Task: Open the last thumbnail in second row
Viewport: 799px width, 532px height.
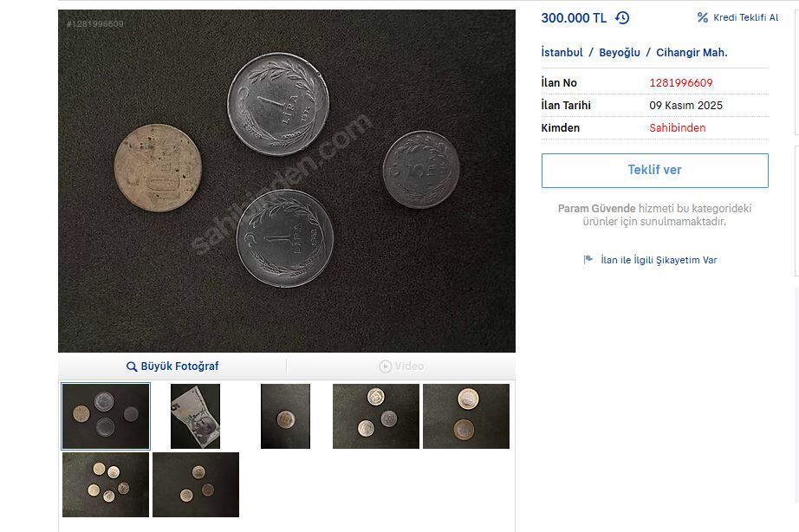Action: (x=196, y=484)
